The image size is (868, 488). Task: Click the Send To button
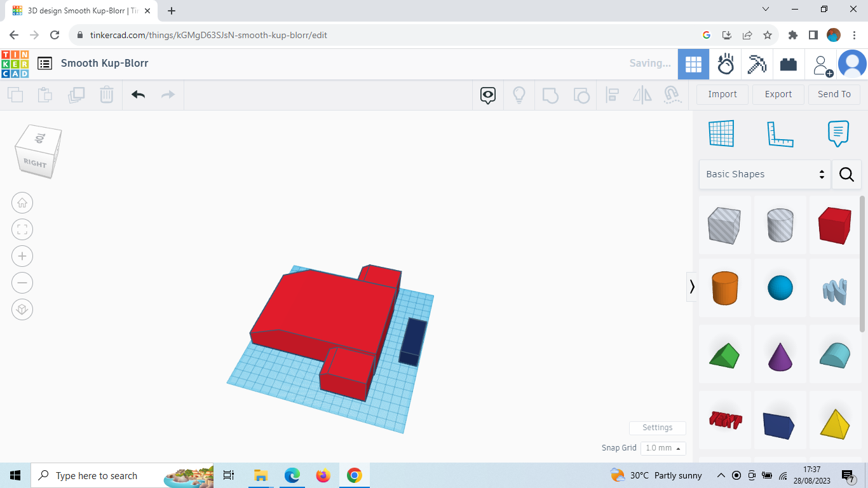pyautogui.click(x=834, y=94)
